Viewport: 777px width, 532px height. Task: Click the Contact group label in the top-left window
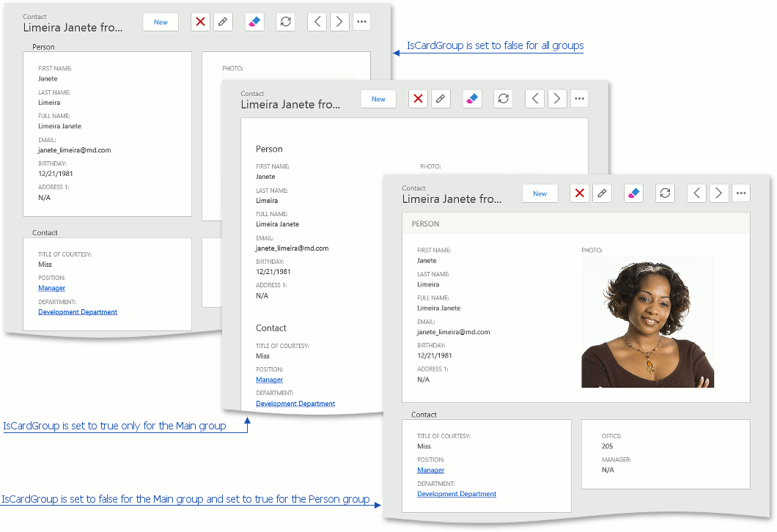coord(45,233)
